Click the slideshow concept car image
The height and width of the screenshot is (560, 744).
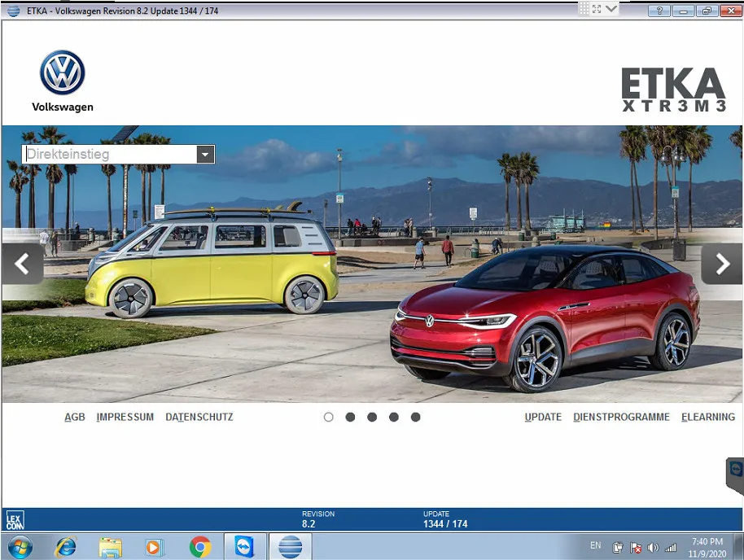(371, 264)
